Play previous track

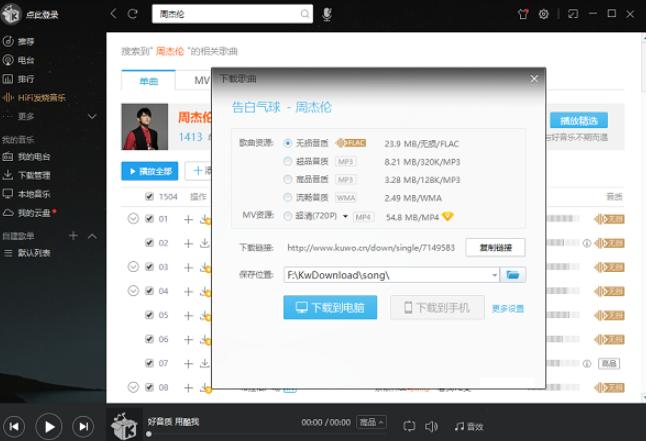pos(14,427)
